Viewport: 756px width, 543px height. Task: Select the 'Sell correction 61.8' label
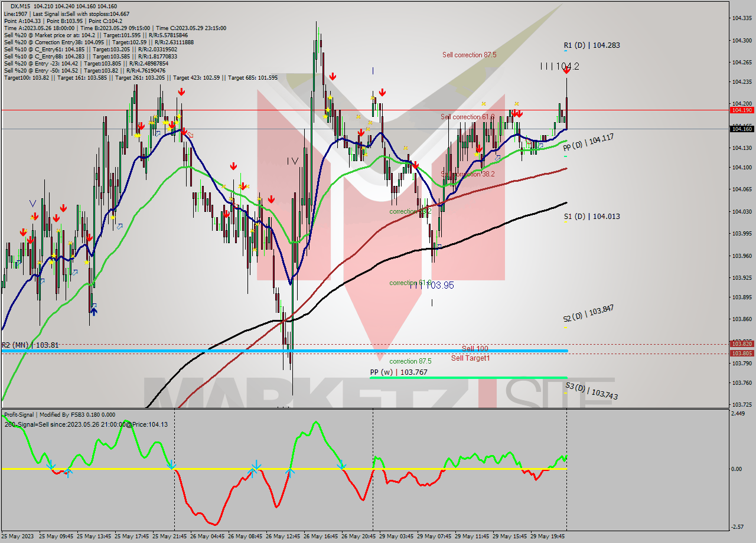pyautogui.click(x=468, y=117)
